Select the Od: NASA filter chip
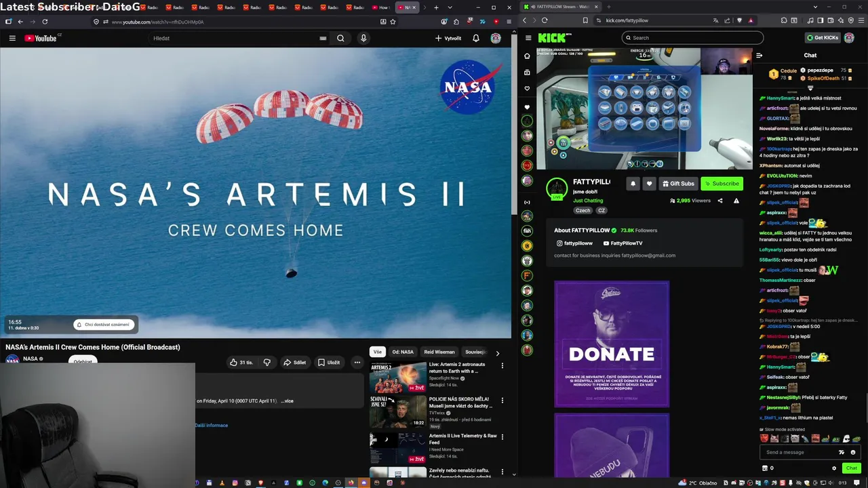 [x=403, y=352]
